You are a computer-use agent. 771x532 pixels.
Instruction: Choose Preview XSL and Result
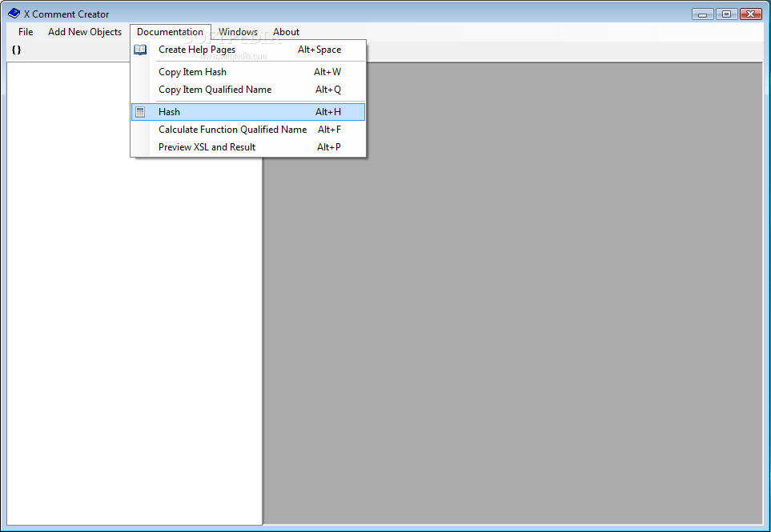click(248, 147)
